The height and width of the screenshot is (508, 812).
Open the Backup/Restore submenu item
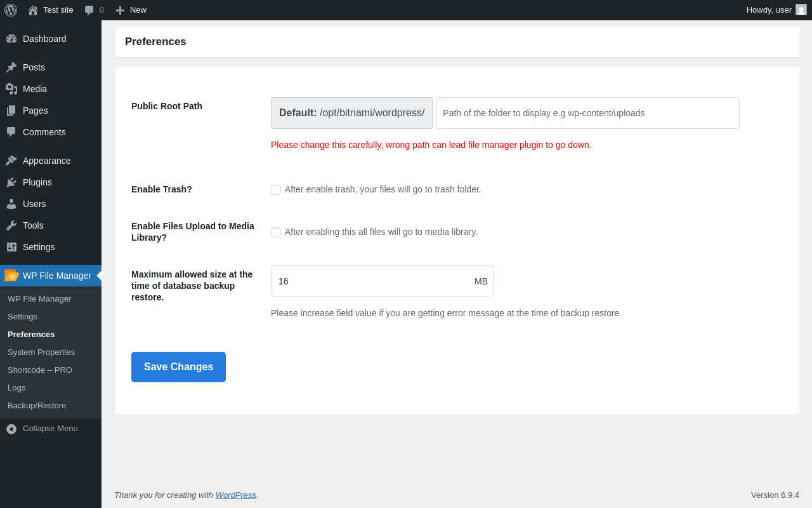tap(37, 405)
